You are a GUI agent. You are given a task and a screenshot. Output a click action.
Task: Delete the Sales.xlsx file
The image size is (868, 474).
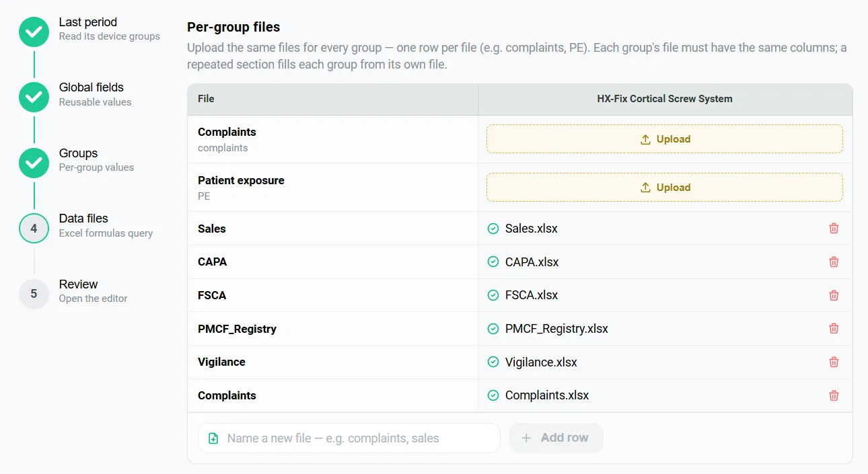(834, 229)
